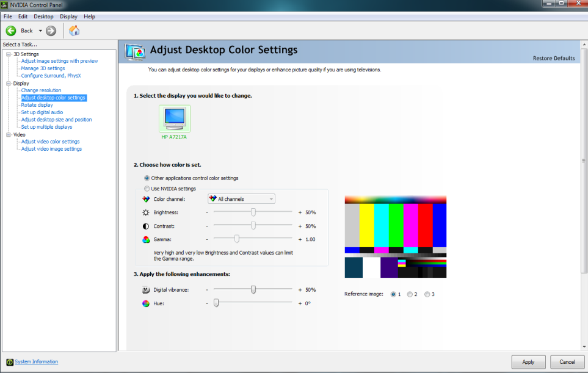Viewport: 588px width, 373px height.
Task: Select Adjust desktop color settings item
Action: (53, 98)
